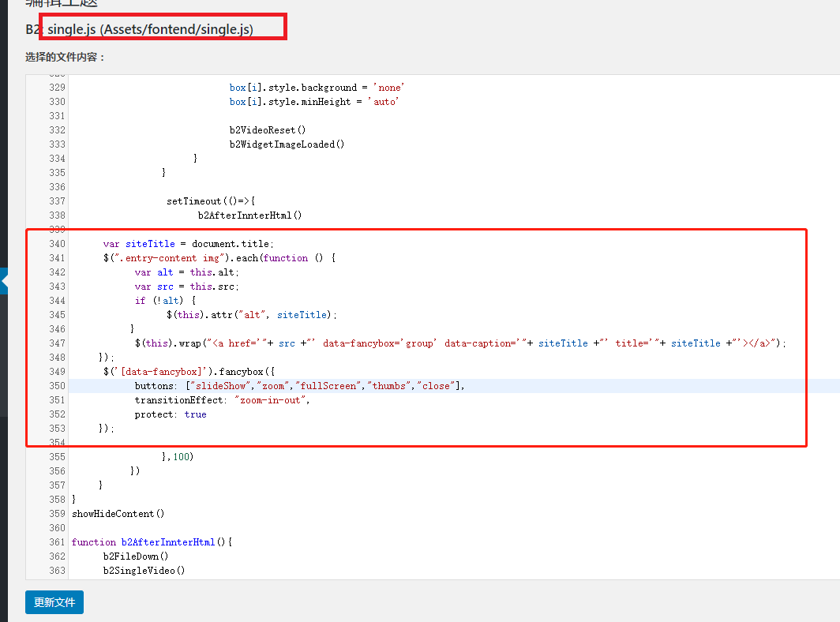This screenshot has height=622, width=840.
Task: Click the var siteTitle declaration line
Action: click(188, 244)
